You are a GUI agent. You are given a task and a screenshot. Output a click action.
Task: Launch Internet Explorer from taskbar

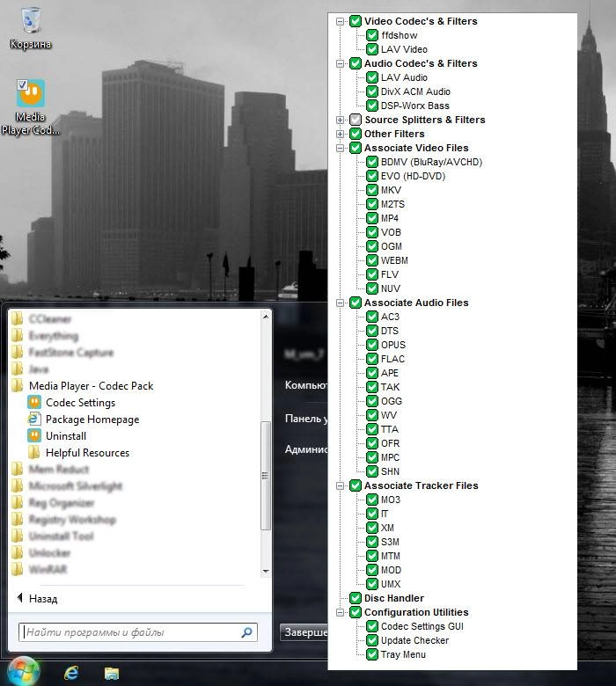[x=71, y=673]
